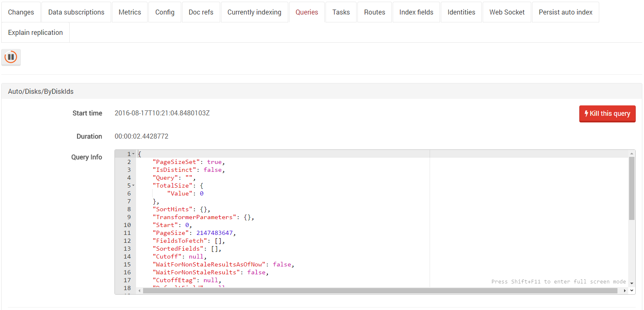
Task: Click line number 11 in the gutter
Action: [127, 233]
